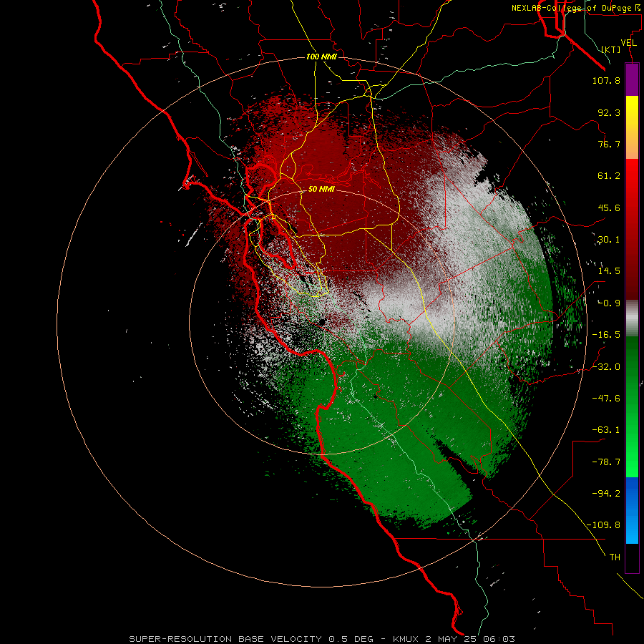This screenshot has height=644, width=644.
Task: Click the '92.3' legend value
Action: click(x=609, y=112)
